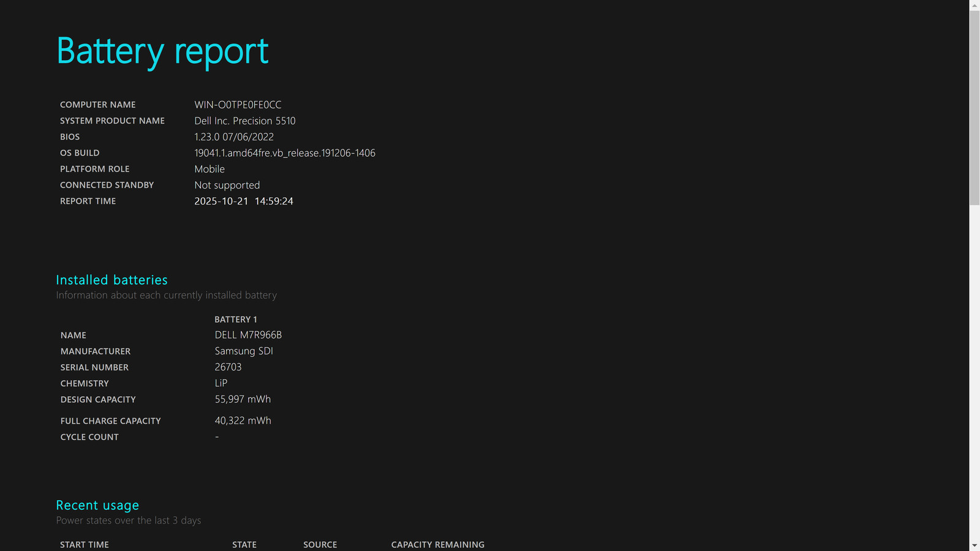Click the "Battery report" title
This screenshot has height=551, width=980.
coord(162,51)
